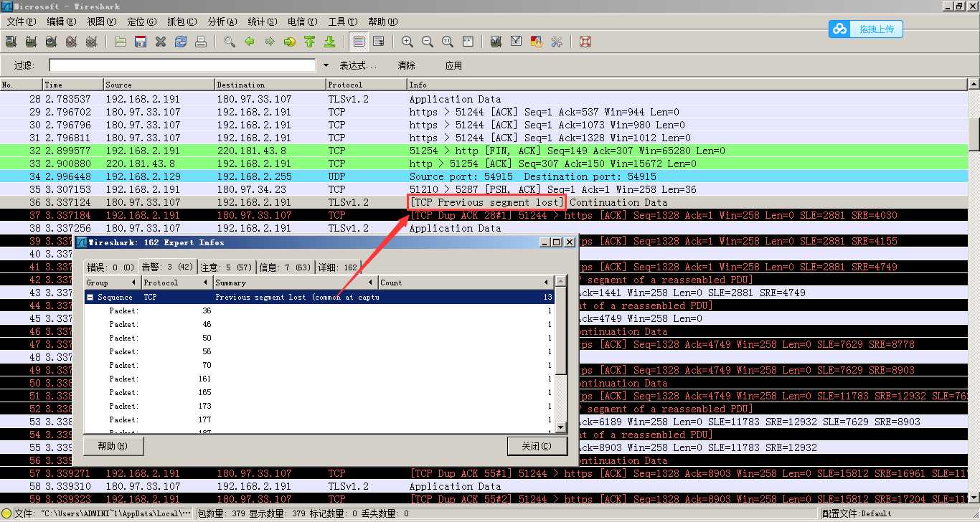Screen dimensions: 980x522
Task: Edit capture filters icon
Action: click(x=496, y=42)
